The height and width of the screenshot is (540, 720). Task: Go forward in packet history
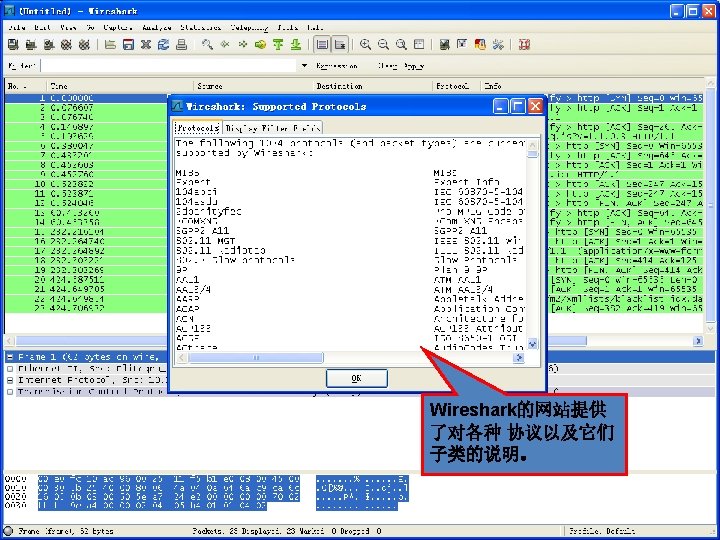[x=242, y=45]
